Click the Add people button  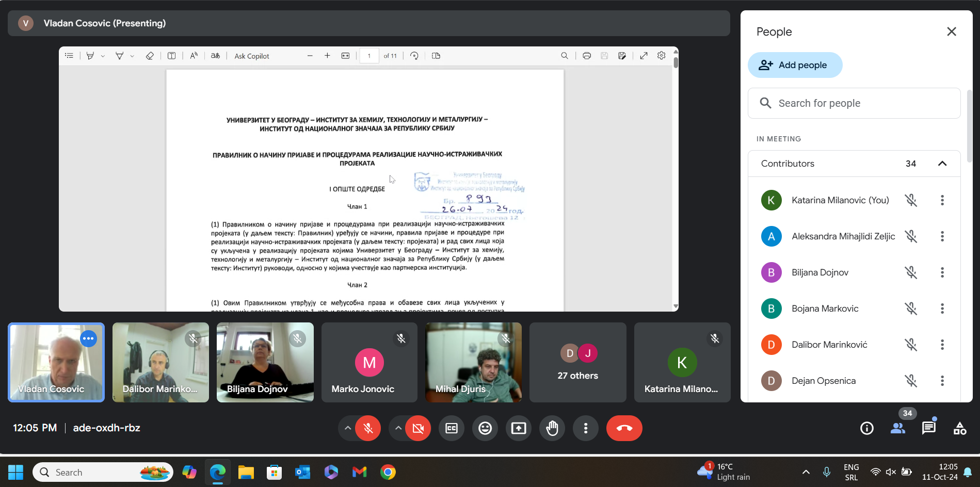tap(795, 65)
